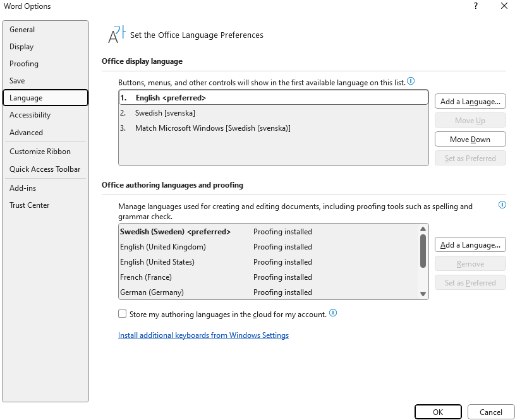
Task: Open Install additional keyboards from Windows Settings link
Action: pyautogui.click(x=203, y=335)
